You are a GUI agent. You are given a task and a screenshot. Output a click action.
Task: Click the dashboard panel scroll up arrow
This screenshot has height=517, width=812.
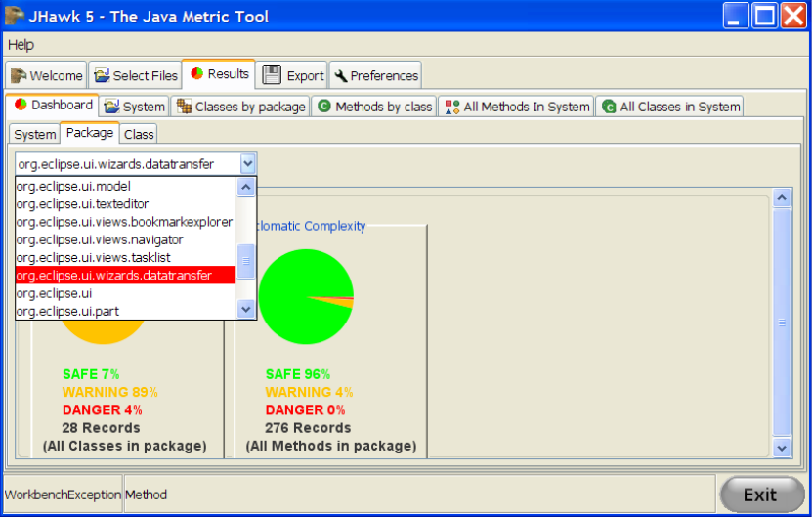click(x=782, y=197)
